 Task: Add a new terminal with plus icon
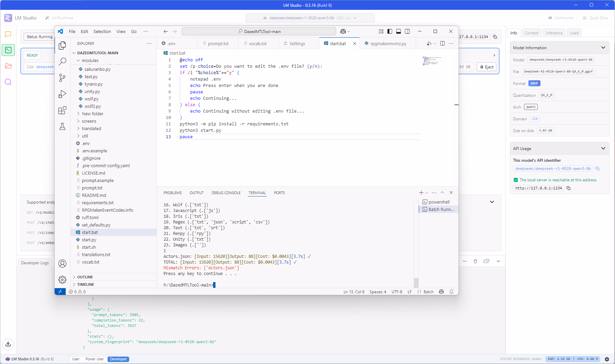pos(421,193)
